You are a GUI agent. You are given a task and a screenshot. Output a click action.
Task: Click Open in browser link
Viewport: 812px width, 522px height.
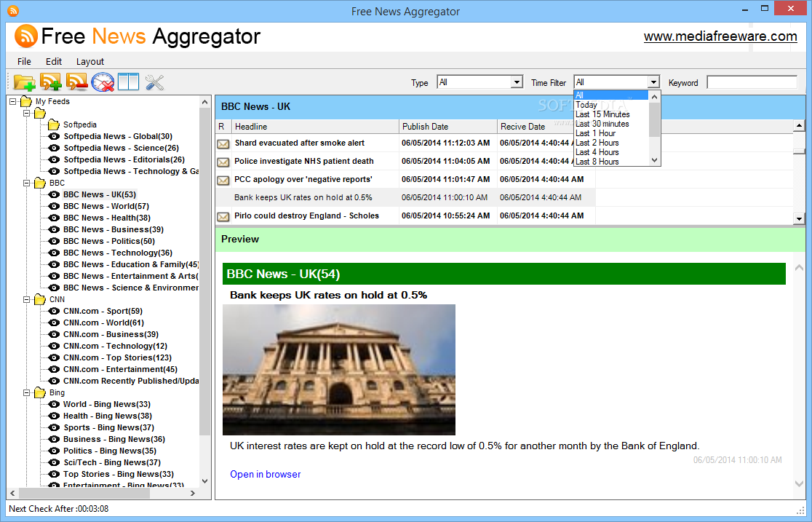pyautogui.click(x=265, y=474)
